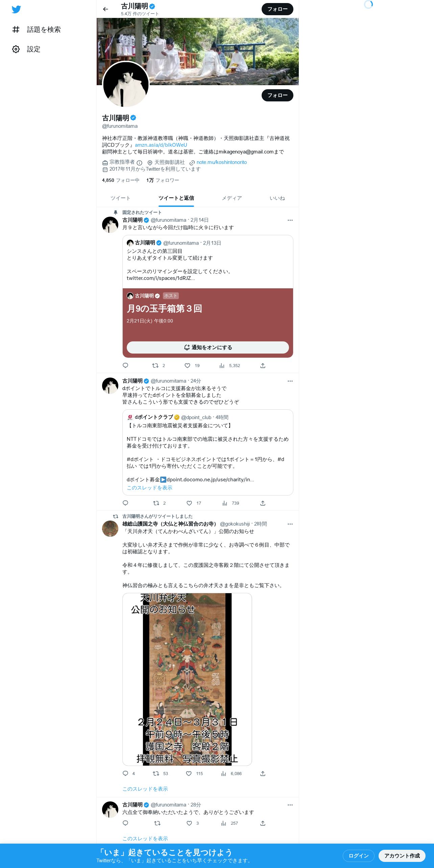Share the pinned tweet via share icon

coord(263,365)
